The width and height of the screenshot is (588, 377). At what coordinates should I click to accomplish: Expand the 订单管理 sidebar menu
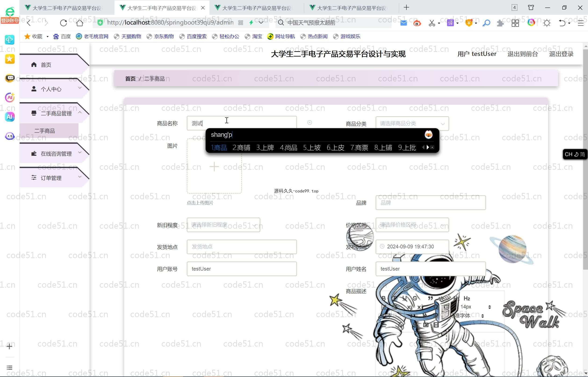coord(54,178)
